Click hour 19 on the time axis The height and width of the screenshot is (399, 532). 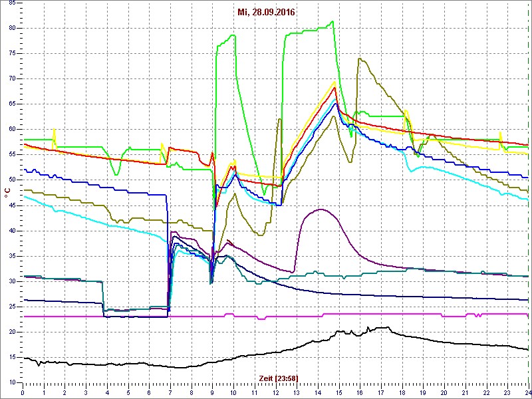(x=423, y=393)
